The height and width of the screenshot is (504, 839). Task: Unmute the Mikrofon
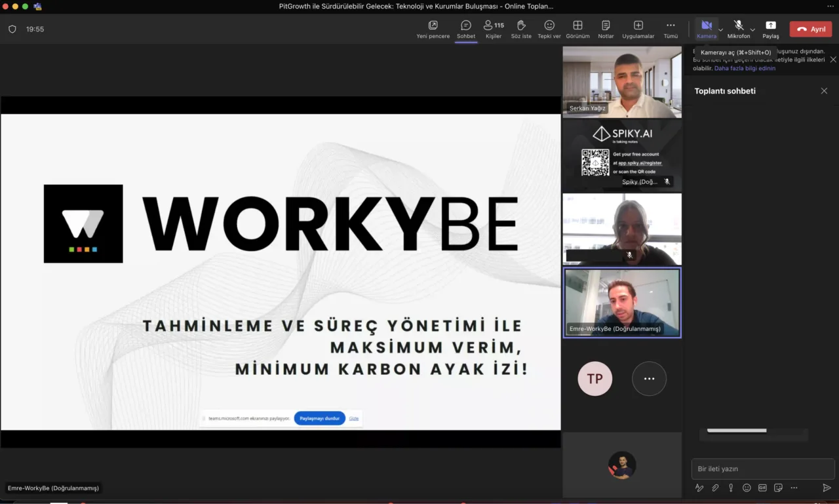pos(739,29)
